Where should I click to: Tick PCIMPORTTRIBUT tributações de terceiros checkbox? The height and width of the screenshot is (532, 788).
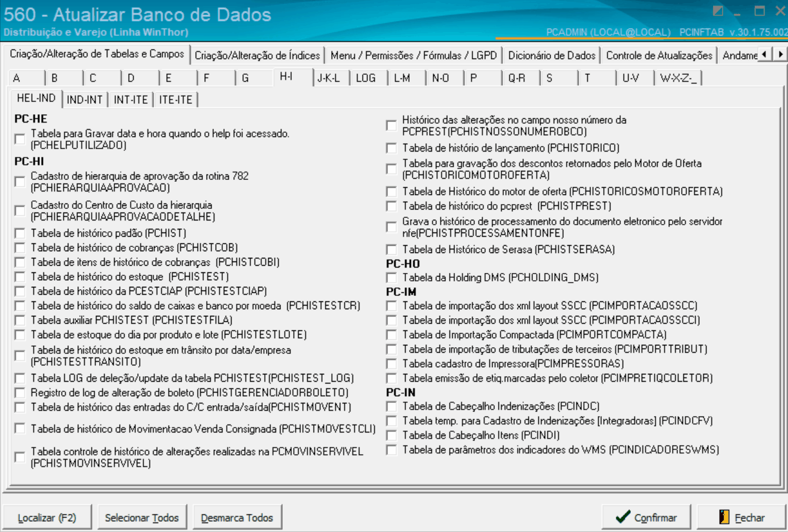coord(392,349)
